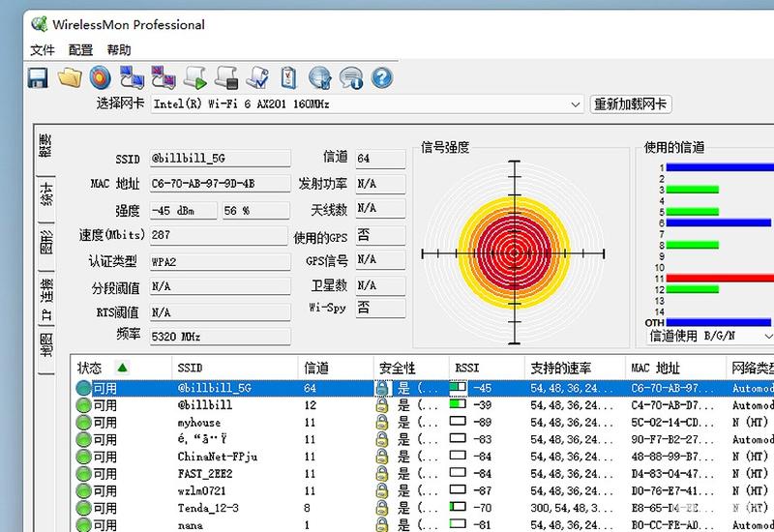Click the 56 % strength field
The image size is (774, 532).
255,211
